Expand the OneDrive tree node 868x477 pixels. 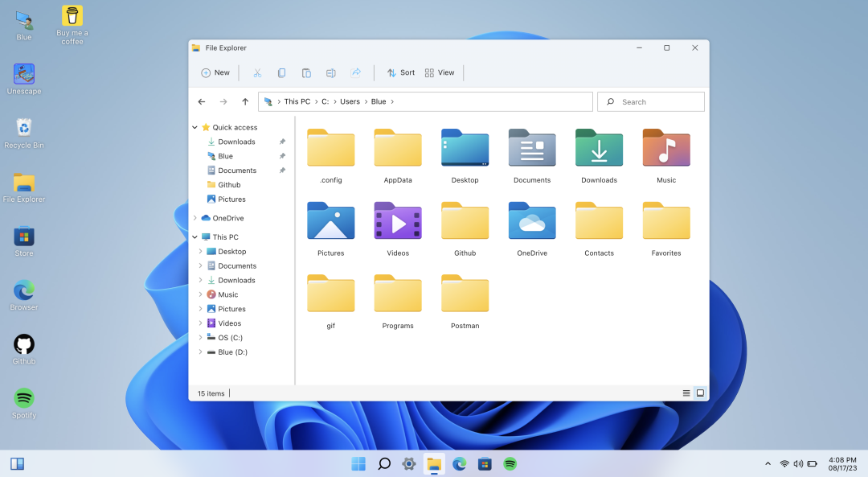(194, 218)
